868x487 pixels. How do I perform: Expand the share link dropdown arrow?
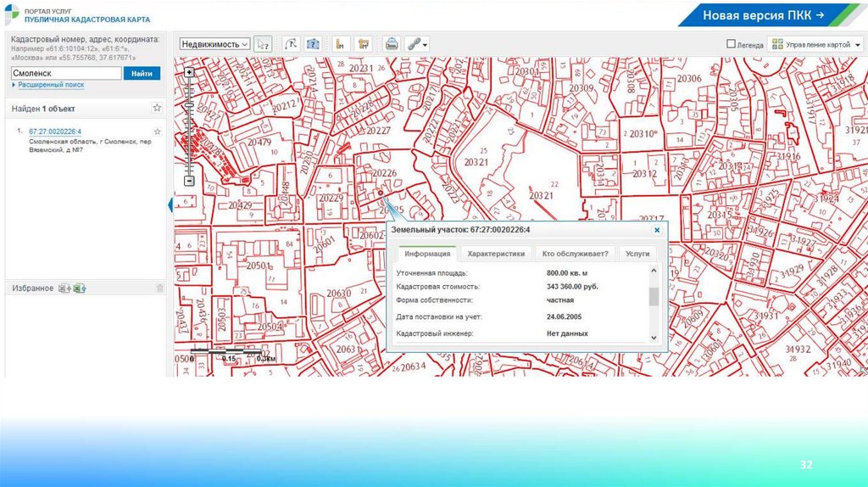click(425, 44)
